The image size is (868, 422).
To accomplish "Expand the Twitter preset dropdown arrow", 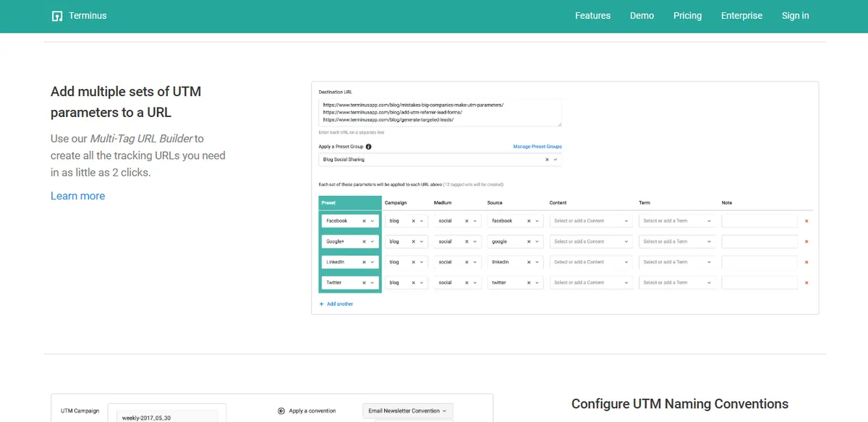I will [372, 283].
